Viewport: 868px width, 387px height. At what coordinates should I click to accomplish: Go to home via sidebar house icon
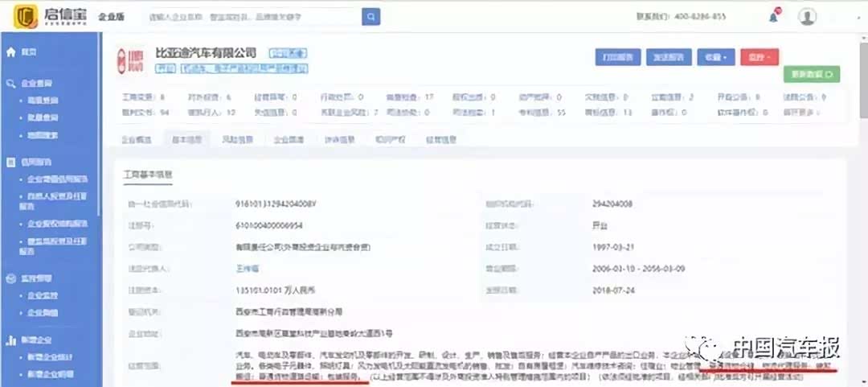pyautogui.click(x=11, y=52)
